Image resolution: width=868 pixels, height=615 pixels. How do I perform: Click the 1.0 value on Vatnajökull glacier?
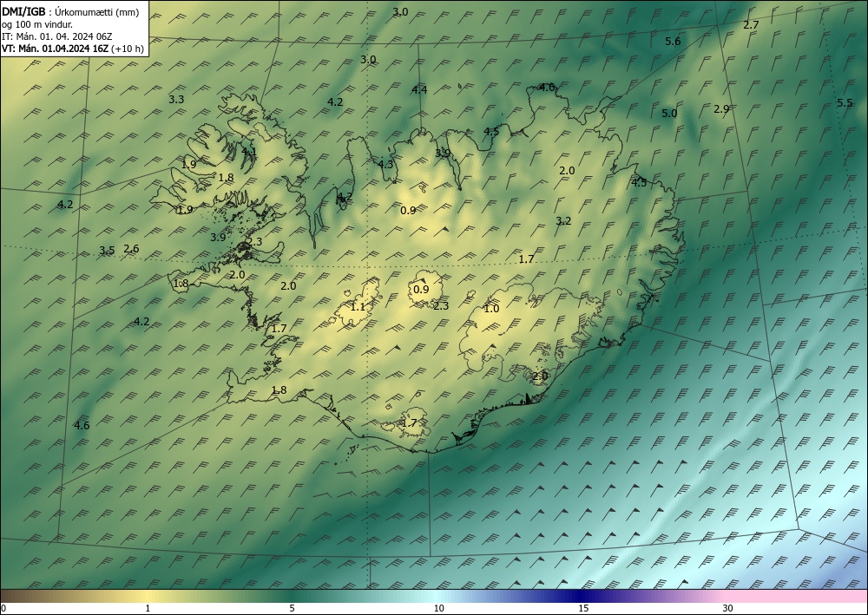[x=491, y=309]
